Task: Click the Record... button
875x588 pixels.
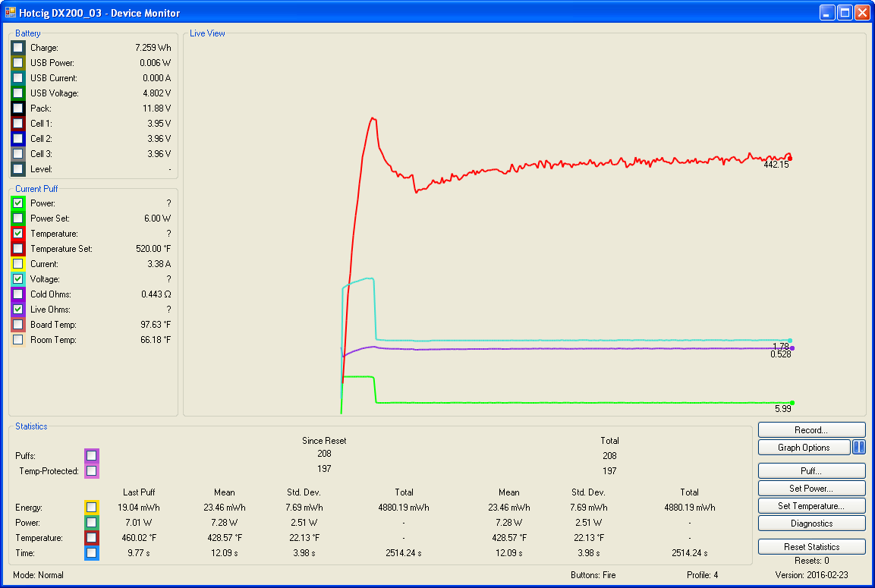Action: (811, 430)
